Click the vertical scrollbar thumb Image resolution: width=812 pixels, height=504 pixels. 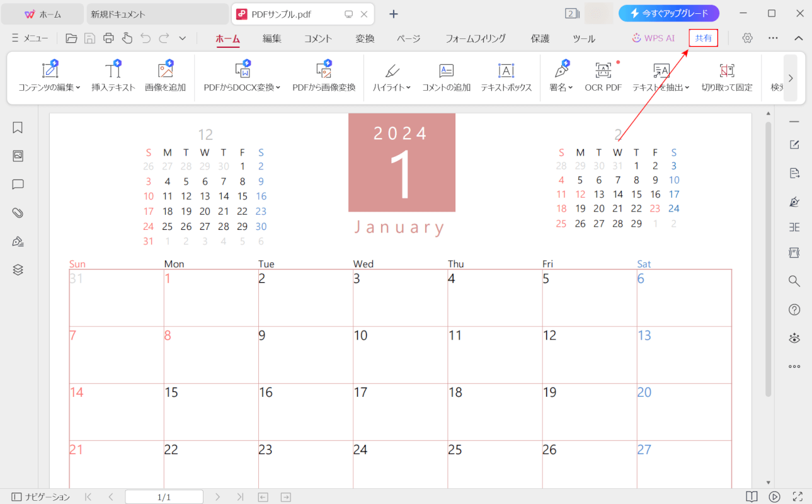click(768, 259)
